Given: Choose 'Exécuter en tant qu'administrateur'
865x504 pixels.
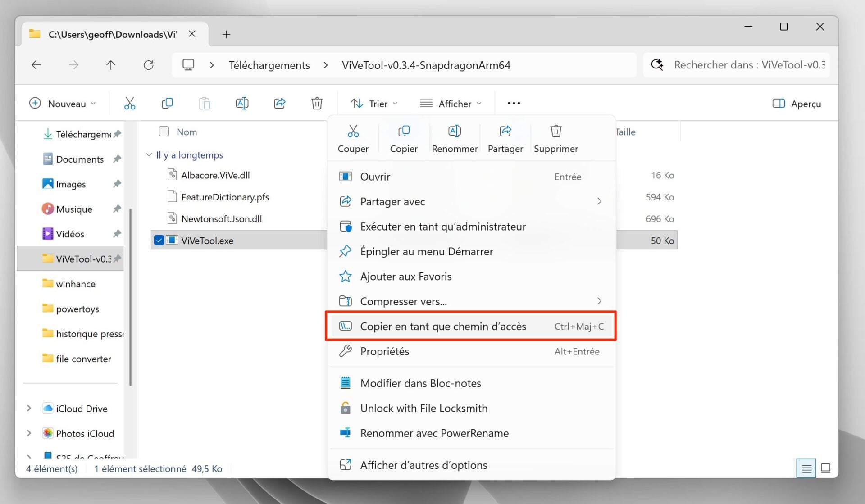Looking at the screenshot, I should [x=443, y=227].
